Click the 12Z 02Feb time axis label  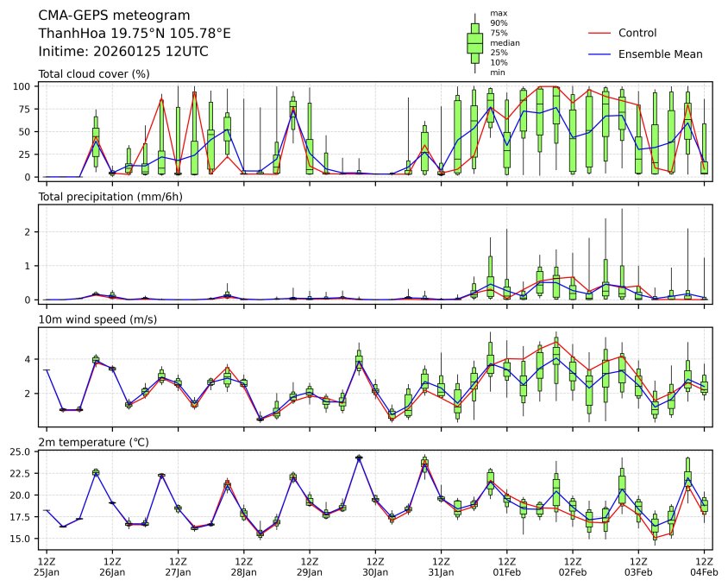click(573, 566)
